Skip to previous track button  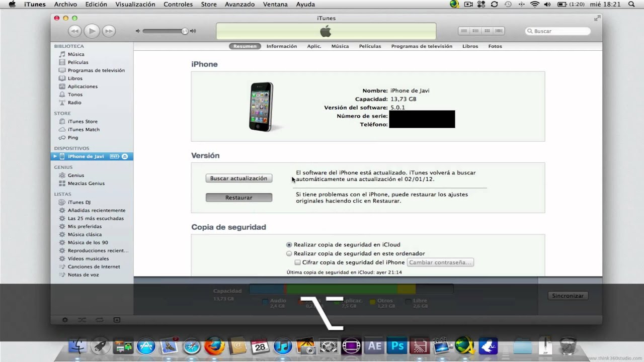[x=74, y=31]
